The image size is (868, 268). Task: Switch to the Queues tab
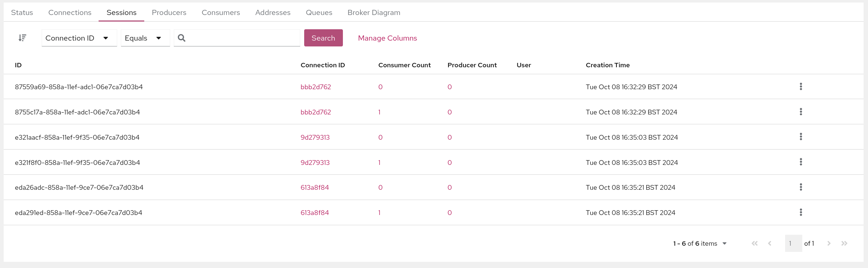click(x=319, y=12)
